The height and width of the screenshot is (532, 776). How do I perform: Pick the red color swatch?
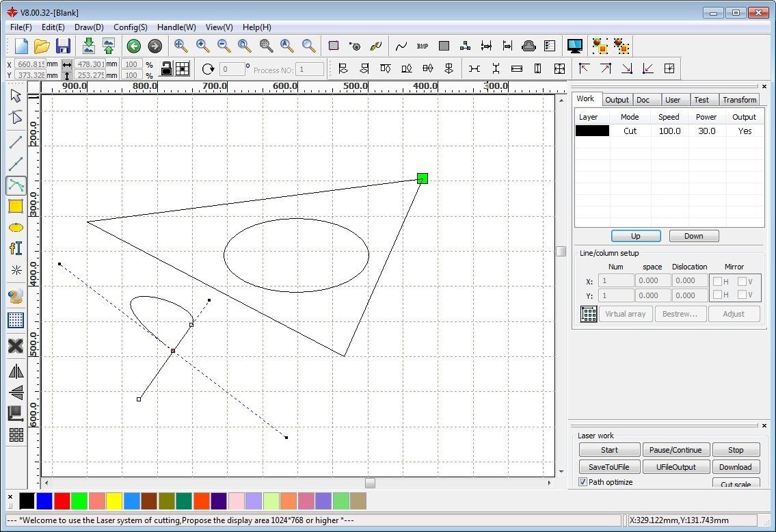(62, 501)
